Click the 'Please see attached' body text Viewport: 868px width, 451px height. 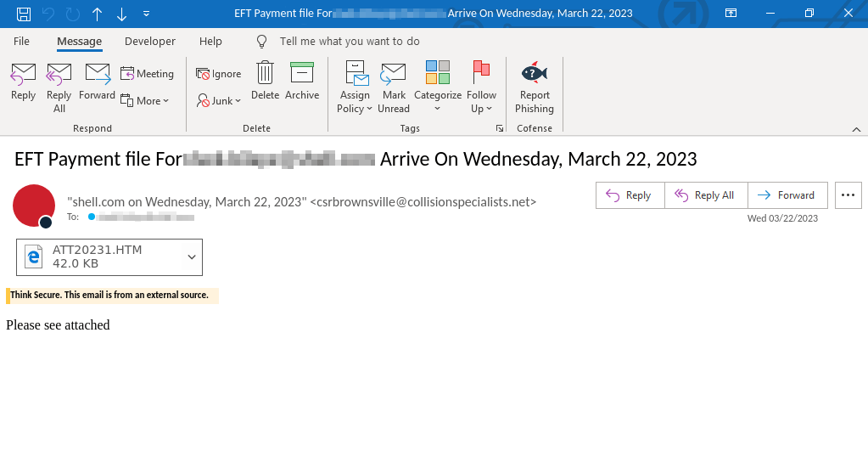pos(59,325)
